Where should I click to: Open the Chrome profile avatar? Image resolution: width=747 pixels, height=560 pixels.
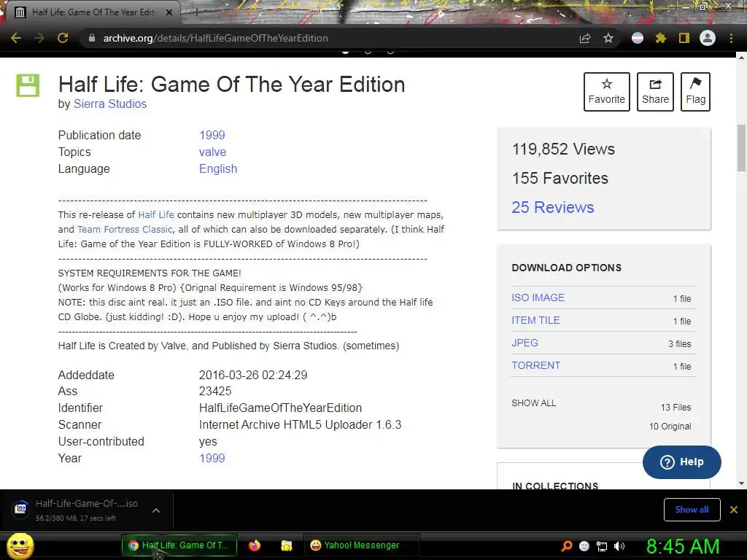coord(708,38)
